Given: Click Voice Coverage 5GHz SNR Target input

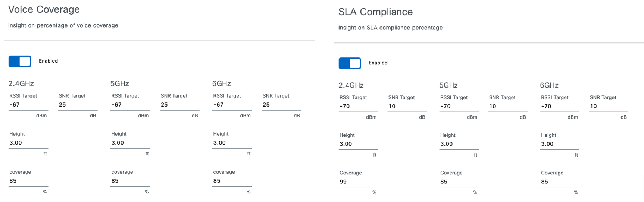Looking at the screenshot, I should 179,105.
